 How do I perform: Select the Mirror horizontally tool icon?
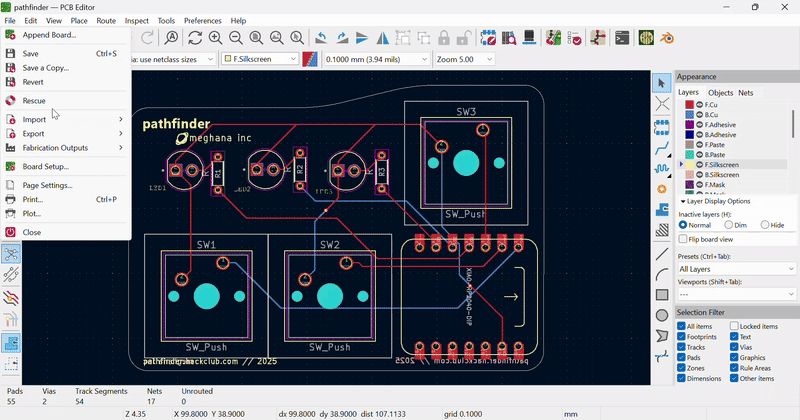tap(384, 38)
